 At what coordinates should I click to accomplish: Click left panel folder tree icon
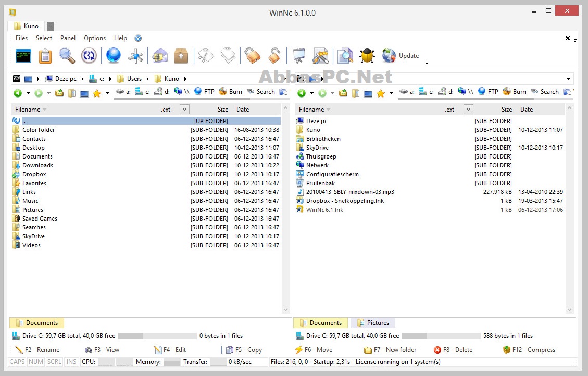(72, 93)
